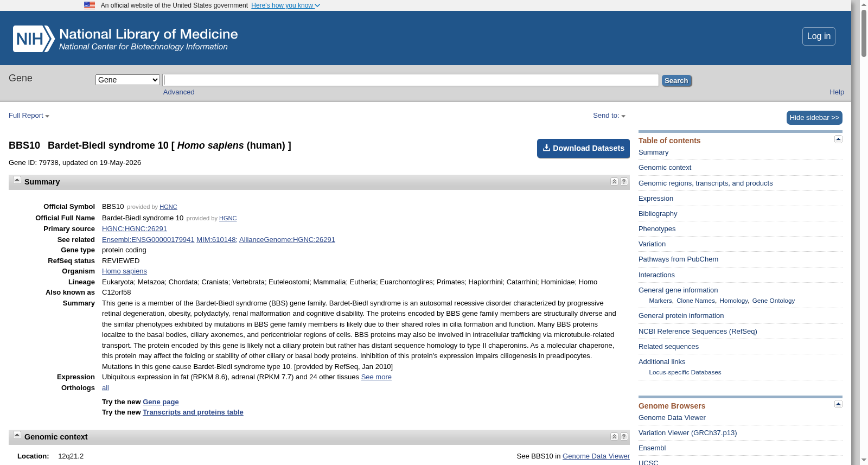The height and width of the screenshot is (465, 868).
Task: Go to Bibliography section
Action: tap(658, 214)
